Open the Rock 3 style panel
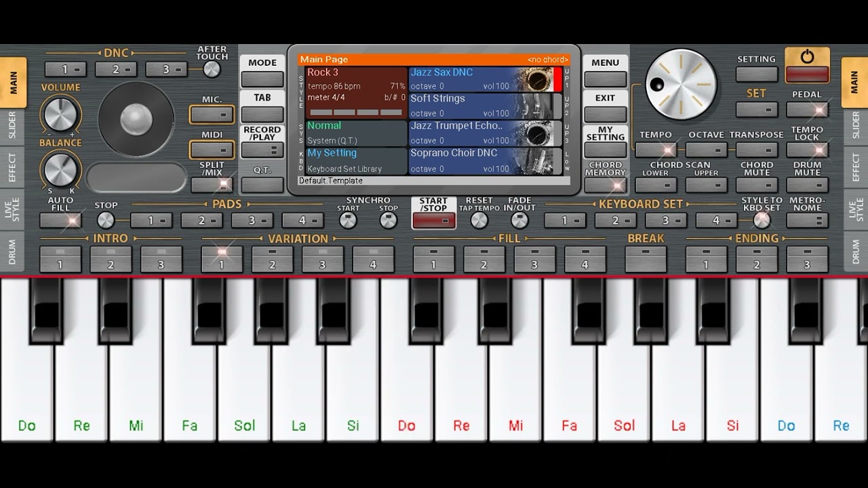This screenshot has width=868, height=488. 356,93
